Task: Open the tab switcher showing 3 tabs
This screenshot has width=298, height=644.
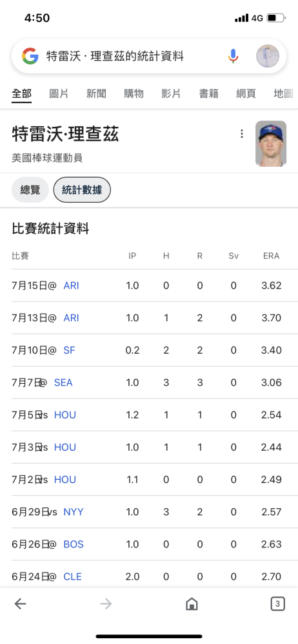Action: point(277,603)
